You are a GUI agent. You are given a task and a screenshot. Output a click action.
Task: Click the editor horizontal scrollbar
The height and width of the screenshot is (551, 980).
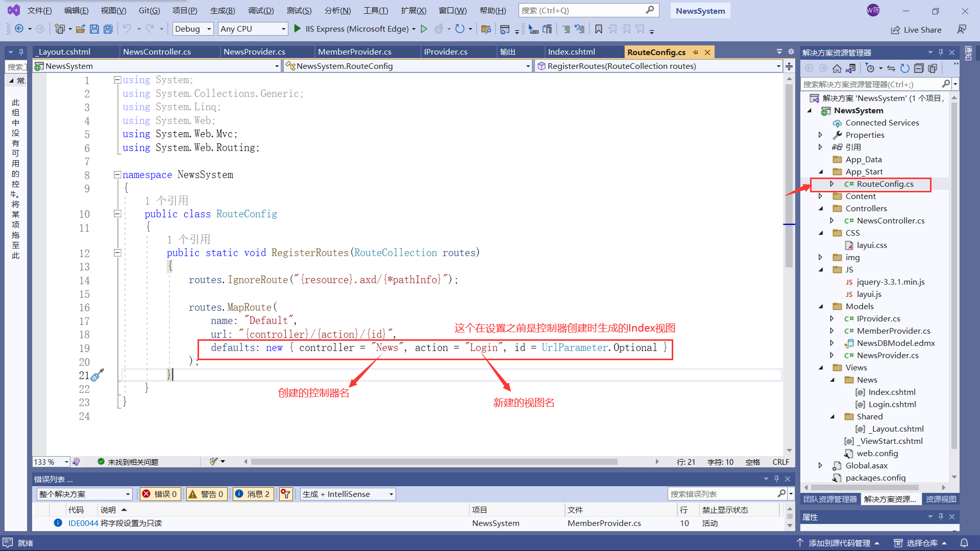[x=434, y=462]
